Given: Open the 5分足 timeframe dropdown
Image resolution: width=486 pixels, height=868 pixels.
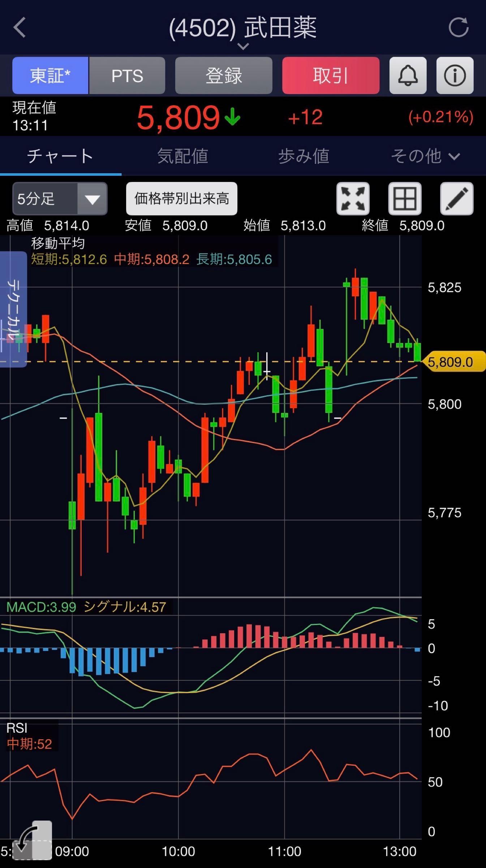Looking at the screenshot, I should click(x=60, y=199).
